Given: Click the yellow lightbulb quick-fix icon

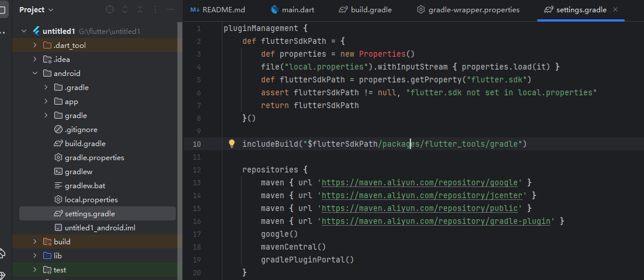Looking at the screenshot, I should point(232,143).
